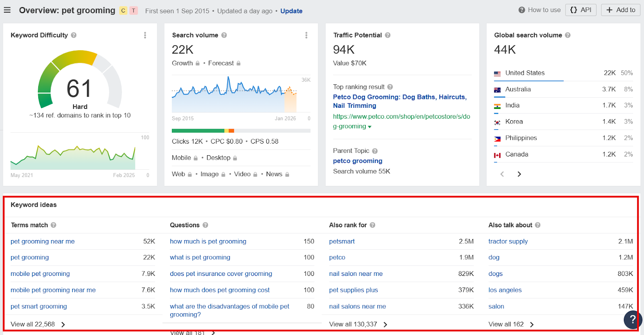Image resolution: width=644 pixels, height=335 pixels.
Task: Select the United States country row
Action: pyautogui.click(x=563, y=73)
